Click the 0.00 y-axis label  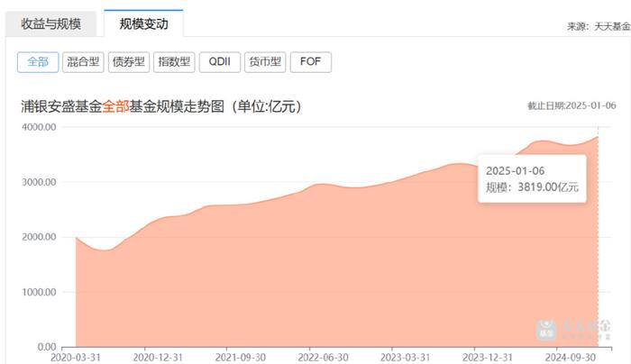47,347
